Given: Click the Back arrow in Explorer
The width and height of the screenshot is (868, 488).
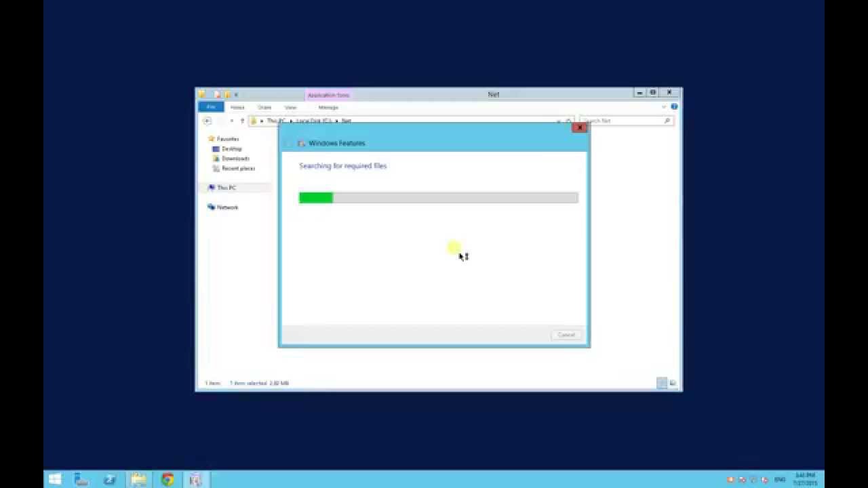Looking at the screenshot, I should point(207,121).
